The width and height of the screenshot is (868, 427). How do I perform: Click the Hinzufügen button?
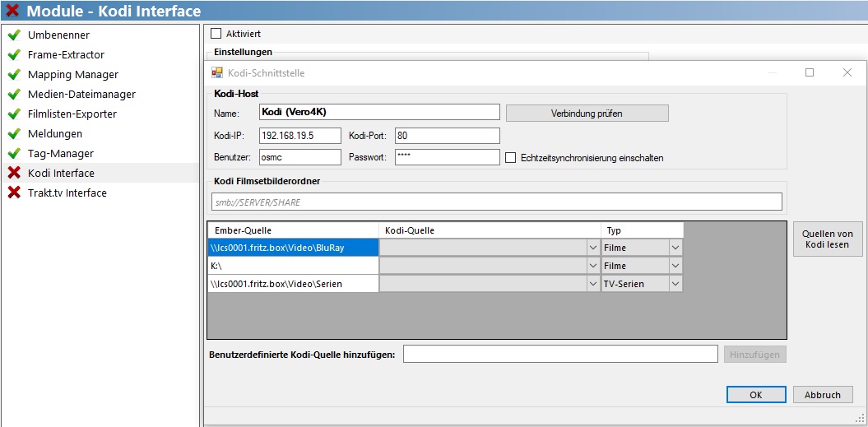755,355
